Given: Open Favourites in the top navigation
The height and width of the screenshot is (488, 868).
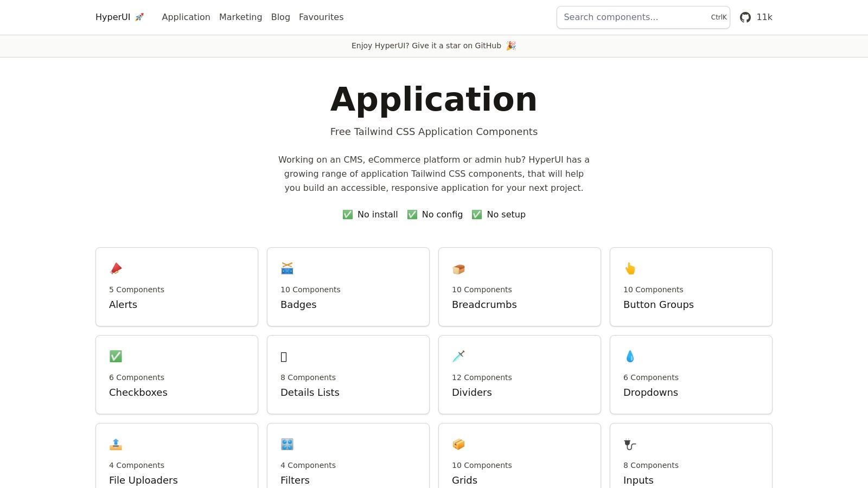Looking at the screenshot, I should (x=321, y=17).
